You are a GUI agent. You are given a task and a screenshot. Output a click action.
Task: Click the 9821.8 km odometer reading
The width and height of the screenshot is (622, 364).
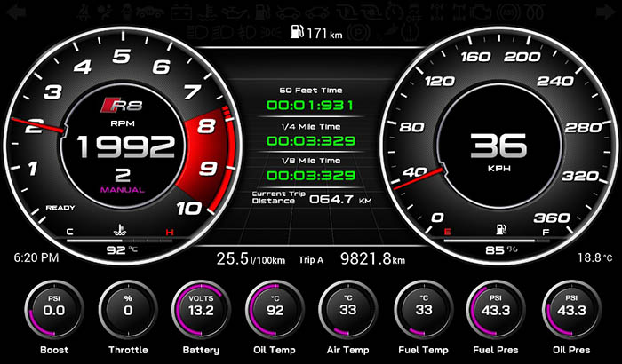click(x=373, y=259)
